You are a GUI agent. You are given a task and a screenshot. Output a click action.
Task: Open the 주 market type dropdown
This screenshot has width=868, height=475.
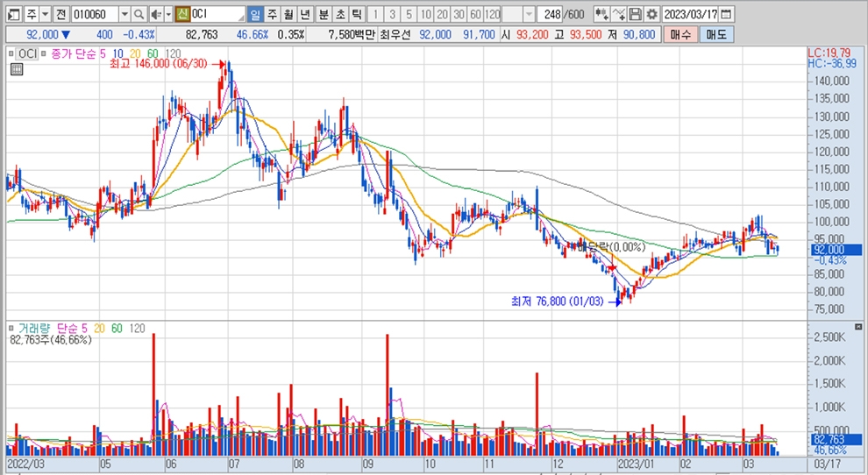pyautogui.click(x=46, y=14)
